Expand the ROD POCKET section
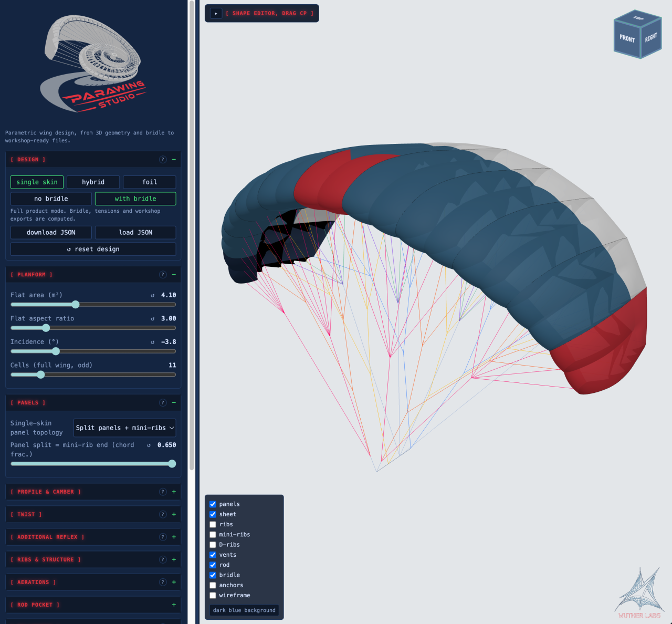672x624 pixels. coord(174,605)
